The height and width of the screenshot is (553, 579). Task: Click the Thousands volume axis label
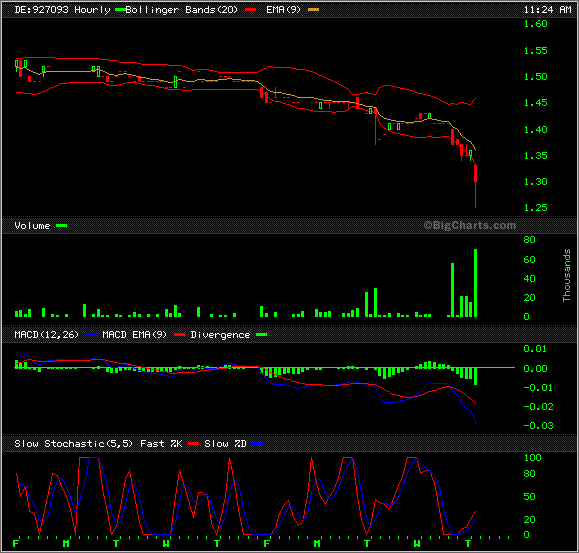coord(566,275)
